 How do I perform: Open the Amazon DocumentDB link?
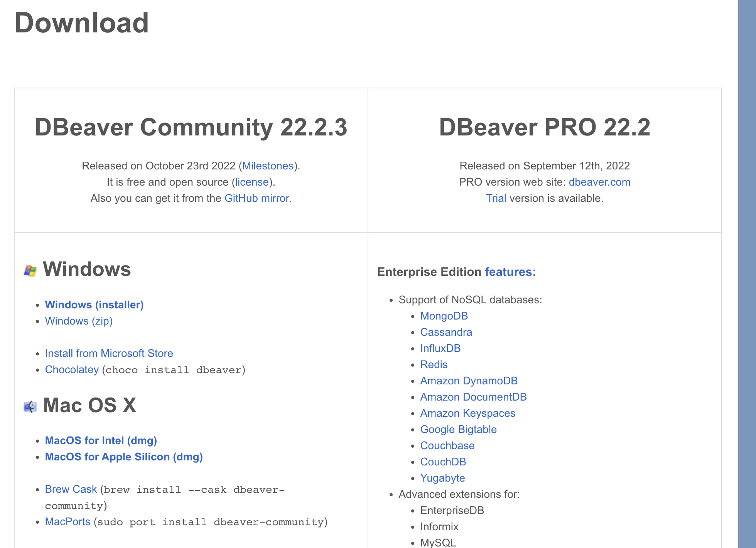(474, 397)
